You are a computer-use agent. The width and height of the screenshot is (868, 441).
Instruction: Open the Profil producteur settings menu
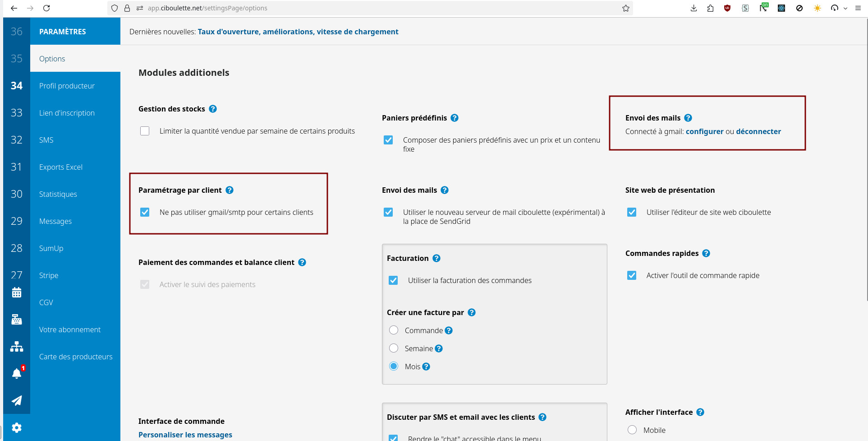67,86
